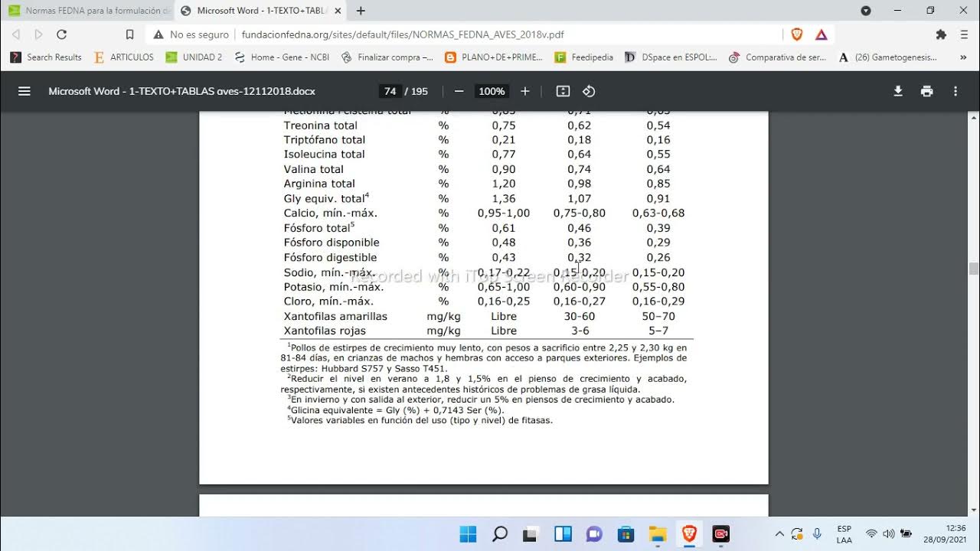Open Windows Start menu
The height and width of the screenshot is (551, 980).
(468, 533)
